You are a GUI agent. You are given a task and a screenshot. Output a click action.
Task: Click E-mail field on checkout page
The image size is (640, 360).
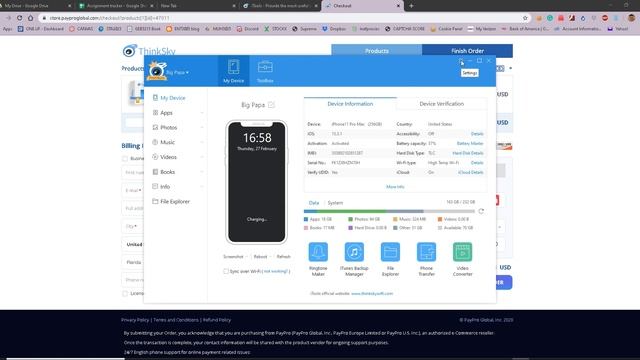pyautogui.click(x=133, y=190)
